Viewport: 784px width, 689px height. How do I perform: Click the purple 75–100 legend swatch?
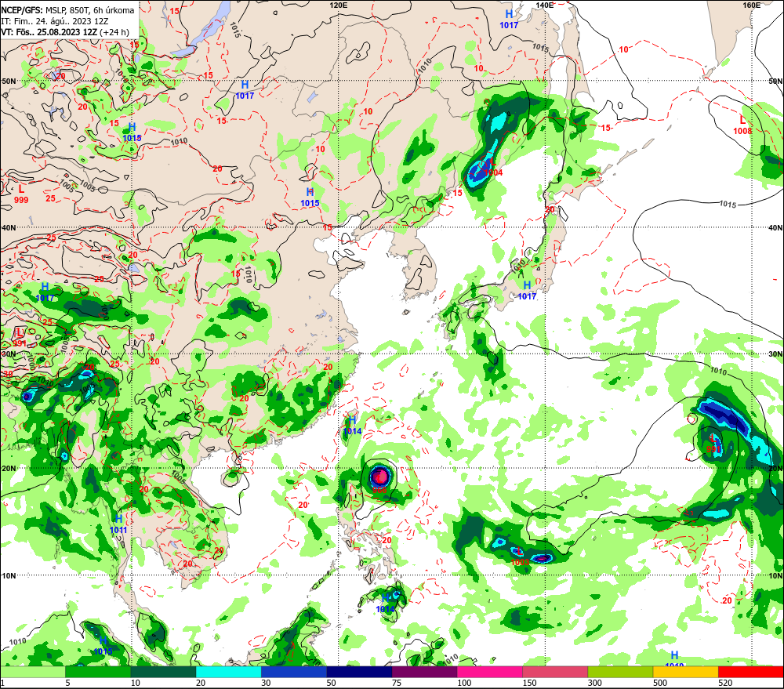(424, 672)
